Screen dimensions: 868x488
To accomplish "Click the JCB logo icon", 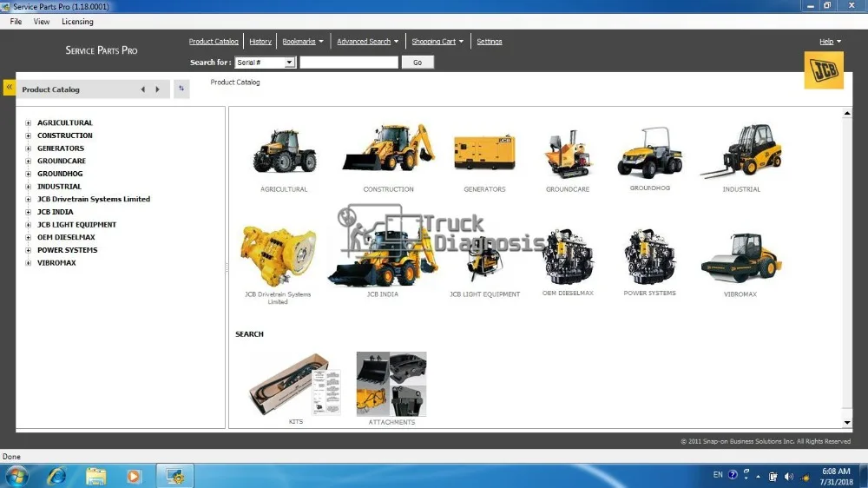I will pos(823,70).
